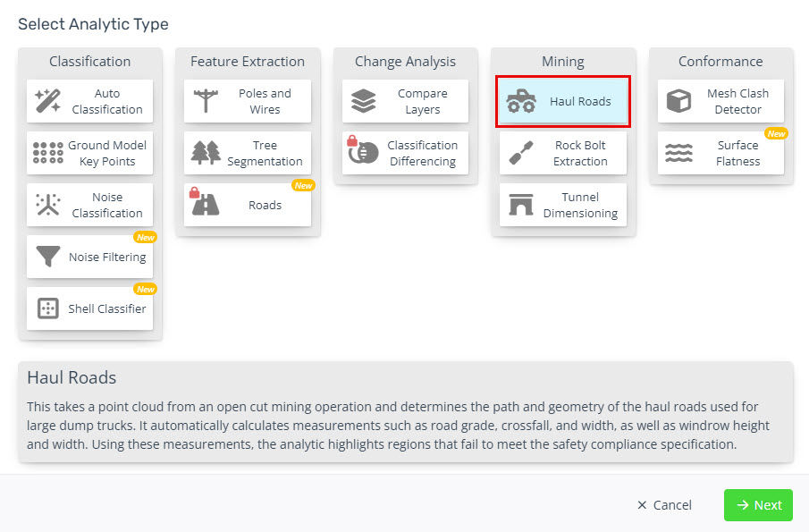Image resolution: width=809 pixels, height=532 pixels.
Task: Open the locked Classification Differencing tool
Action: [x=405, y=153]
